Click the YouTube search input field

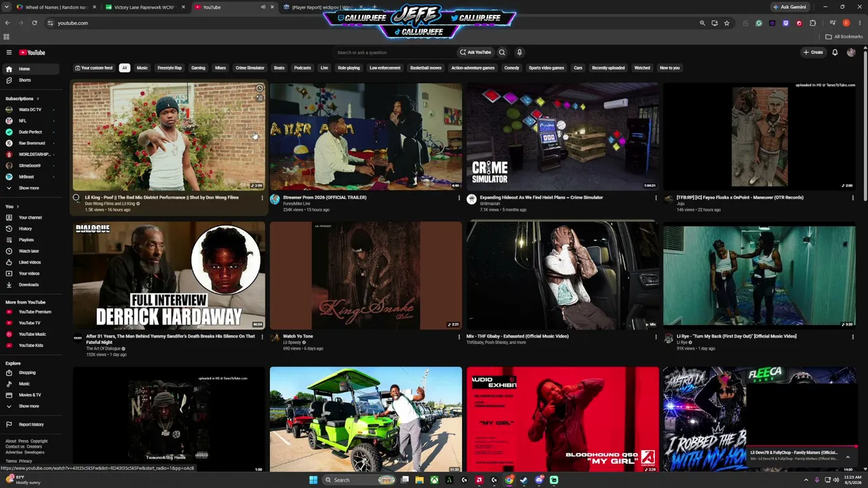click(x=395, y=52)
